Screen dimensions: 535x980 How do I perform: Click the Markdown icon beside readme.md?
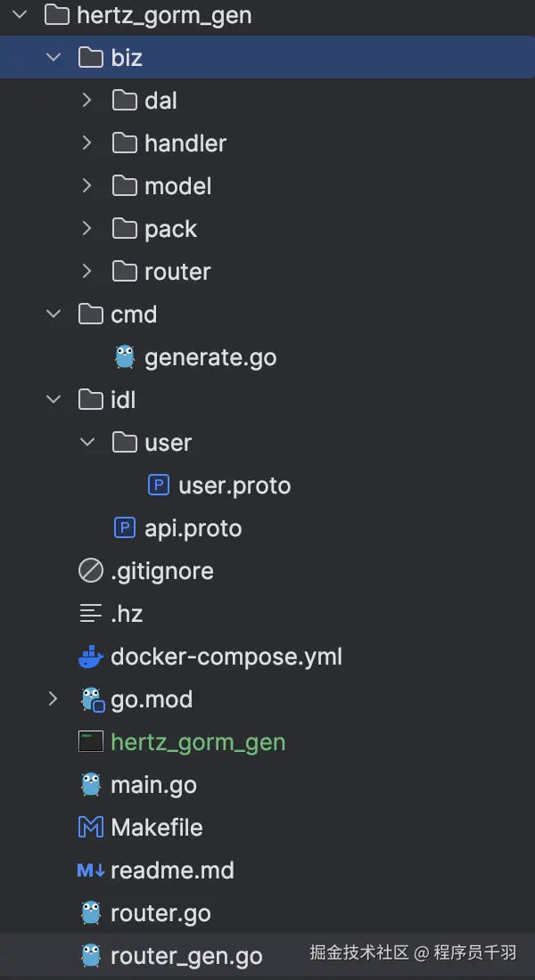tap(91, 870)
